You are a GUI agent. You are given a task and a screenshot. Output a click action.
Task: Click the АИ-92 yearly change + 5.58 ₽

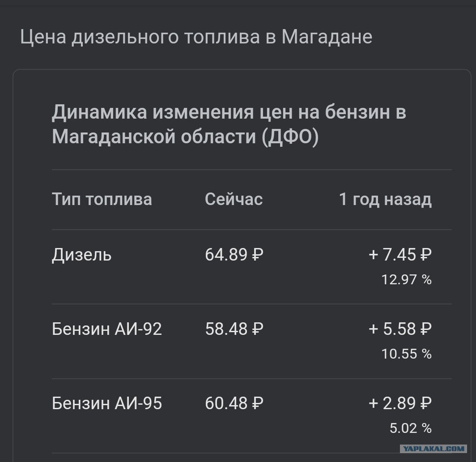[400, 329]
